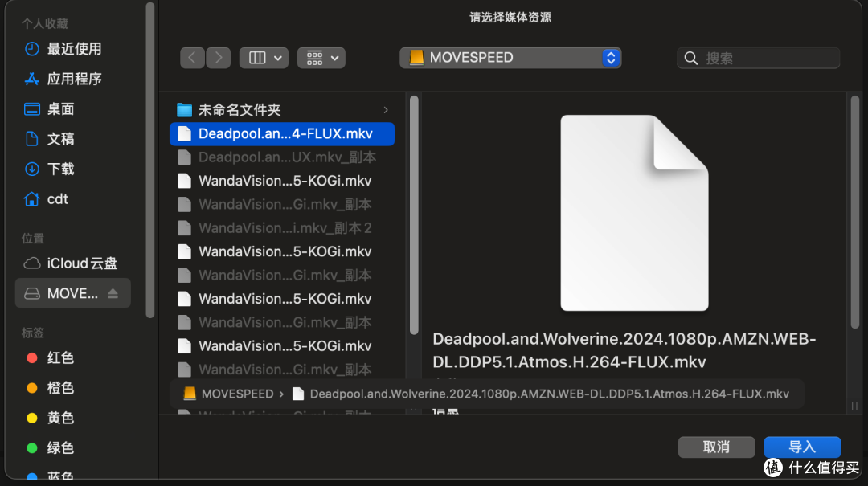Go back with the left arrow button

coord(192,58)
